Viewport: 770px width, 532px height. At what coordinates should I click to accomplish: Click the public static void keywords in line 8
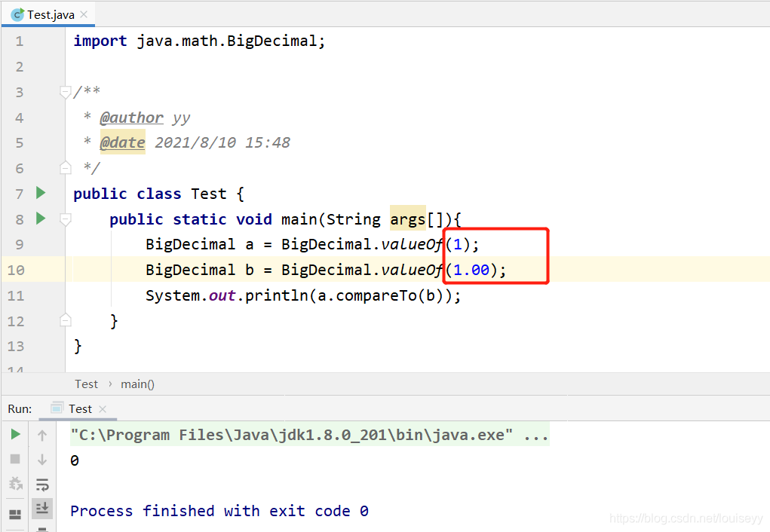(191, 219)
